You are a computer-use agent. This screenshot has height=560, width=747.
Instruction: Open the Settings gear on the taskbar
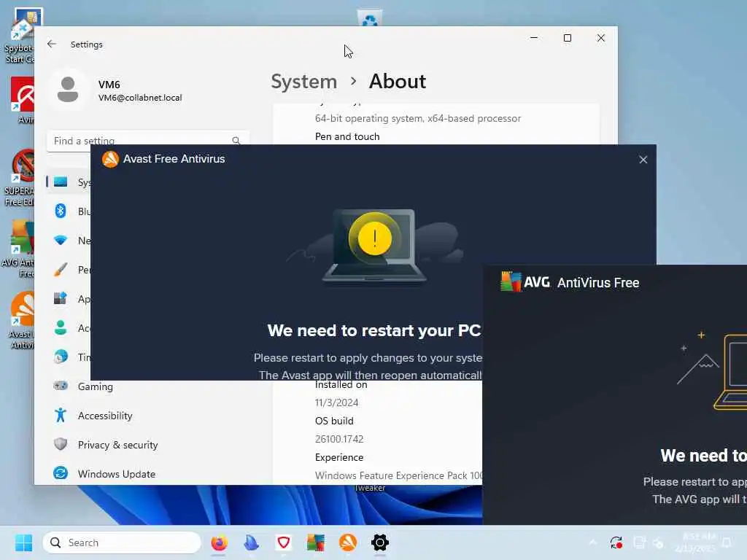(x=379, y=542)
